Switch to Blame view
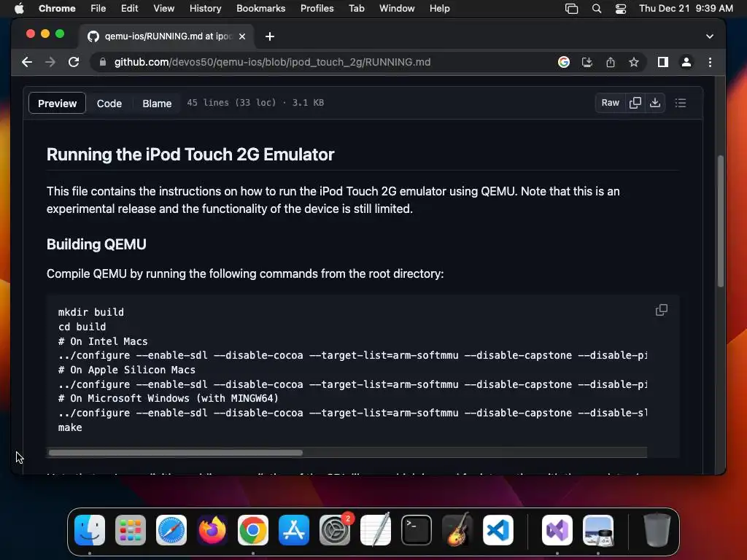Image resolution: width=747 pixels, height=560 pixels. point(157,104)
